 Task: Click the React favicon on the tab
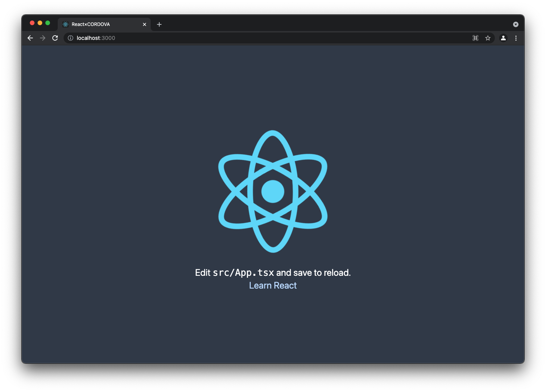point(65,24)
